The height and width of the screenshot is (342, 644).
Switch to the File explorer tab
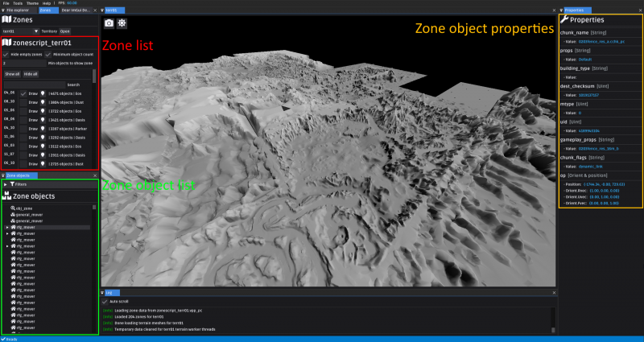click(x=18, y=10)
